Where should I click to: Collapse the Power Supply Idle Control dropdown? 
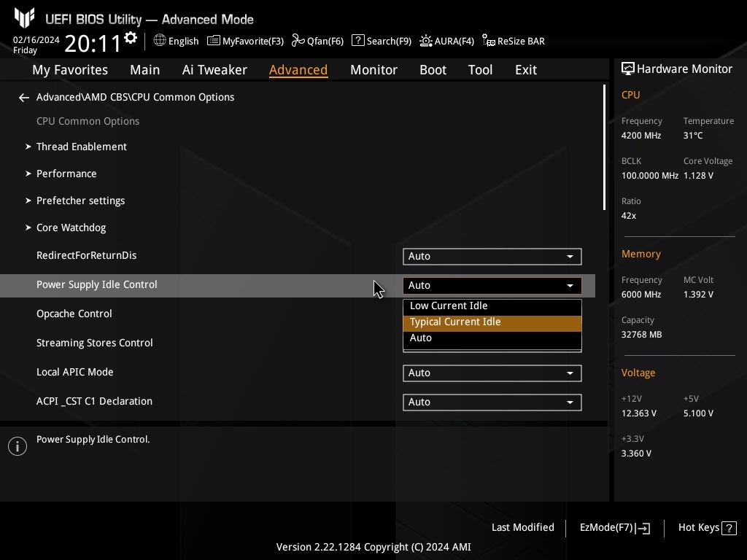(x=492, y=285)
